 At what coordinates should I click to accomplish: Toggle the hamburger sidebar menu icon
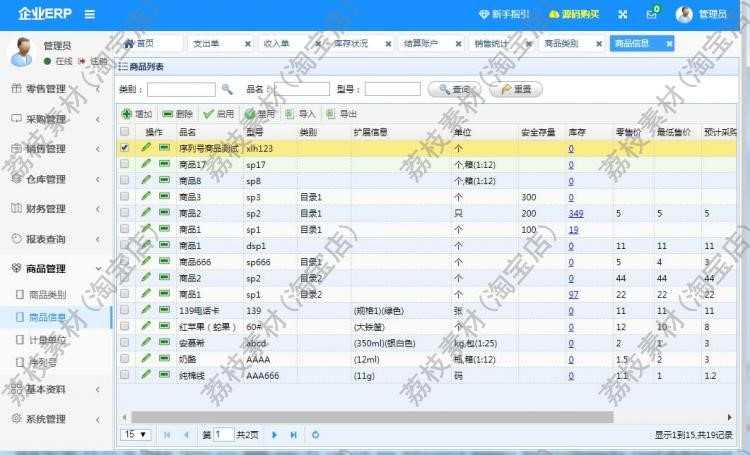click(89, 14)
